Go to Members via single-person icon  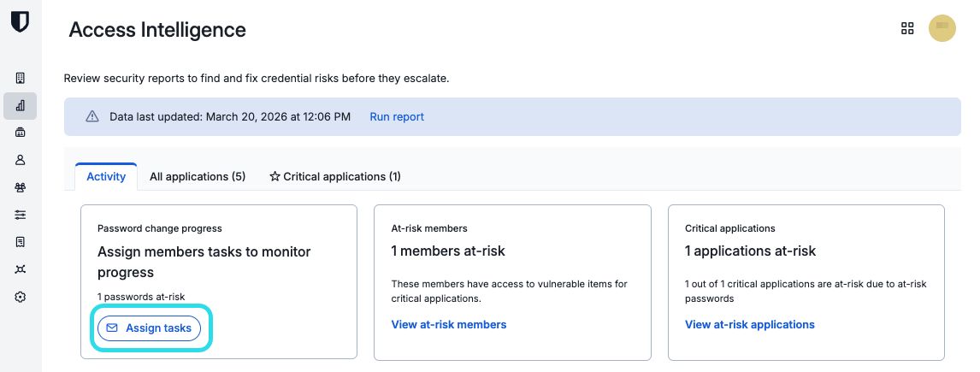(x=21, y=160)
